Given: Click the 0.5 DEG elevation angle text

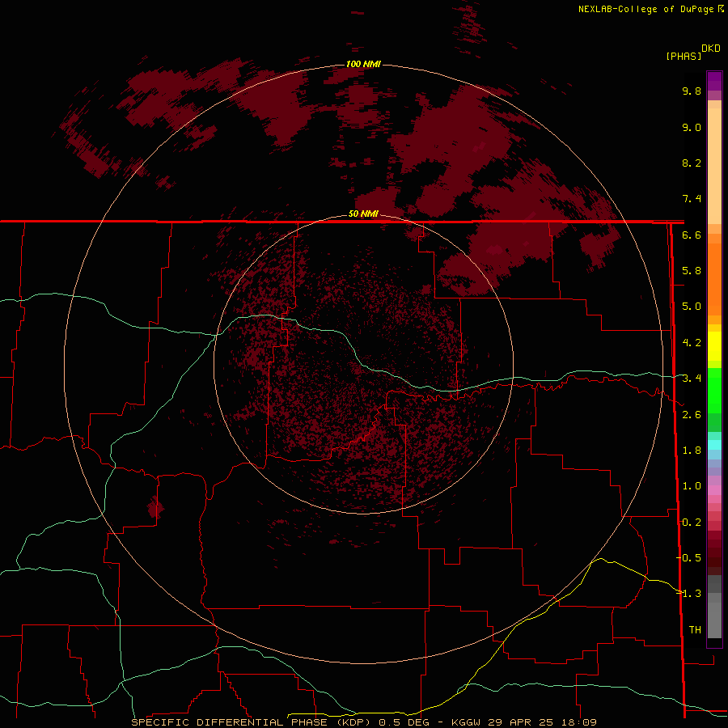Looking at the screenshot, I should [404, 722].
